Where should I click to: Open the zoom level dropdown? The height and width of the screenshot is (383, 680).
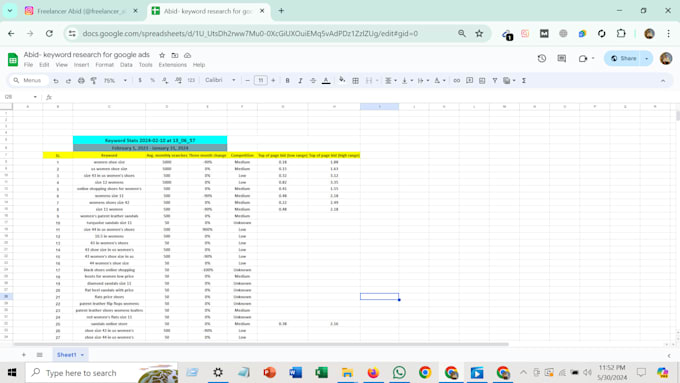(x=115, y=81)
